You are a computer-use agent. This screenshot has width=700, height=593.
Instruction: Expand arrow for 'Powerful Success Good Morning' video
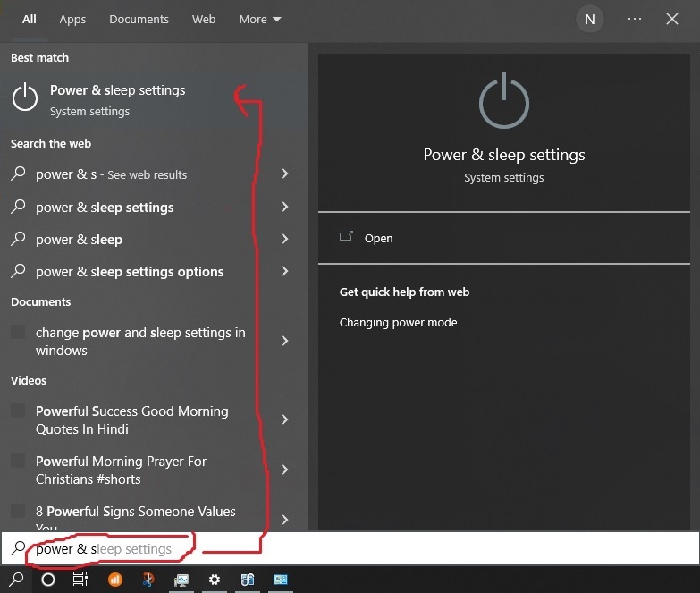[285, 419]
